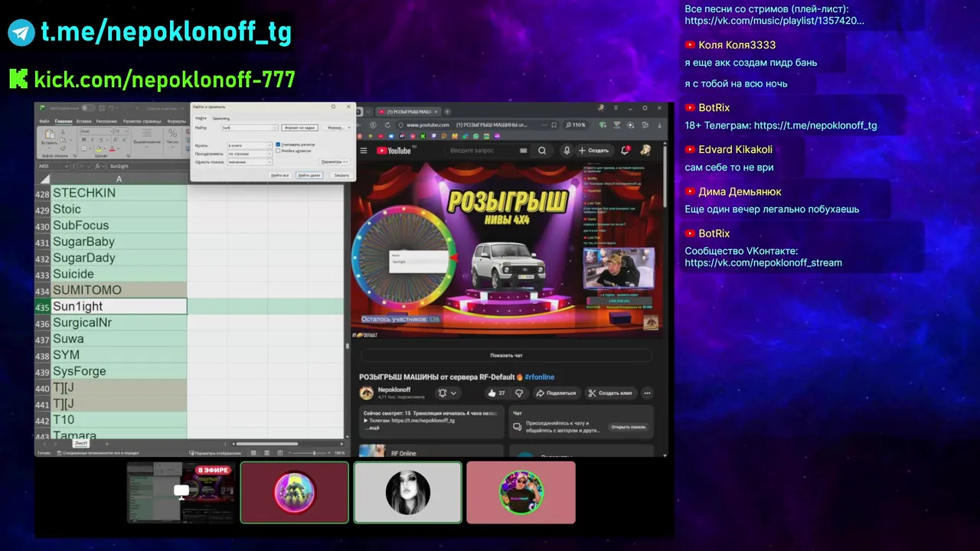Viewport: 980px width, 551px height.
Task: Open the Файл menu in Excel
Action: pyautogui.click(x=44, y=121)
